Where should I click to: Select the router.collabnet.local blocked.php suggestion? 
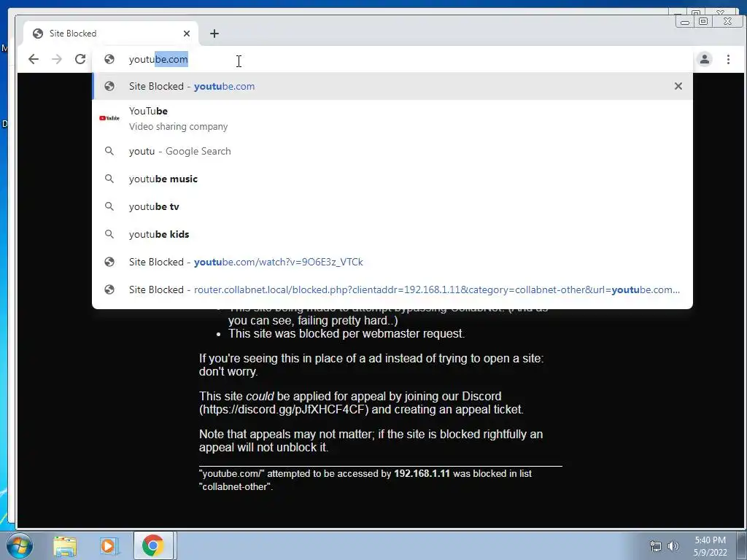point(392,289)
